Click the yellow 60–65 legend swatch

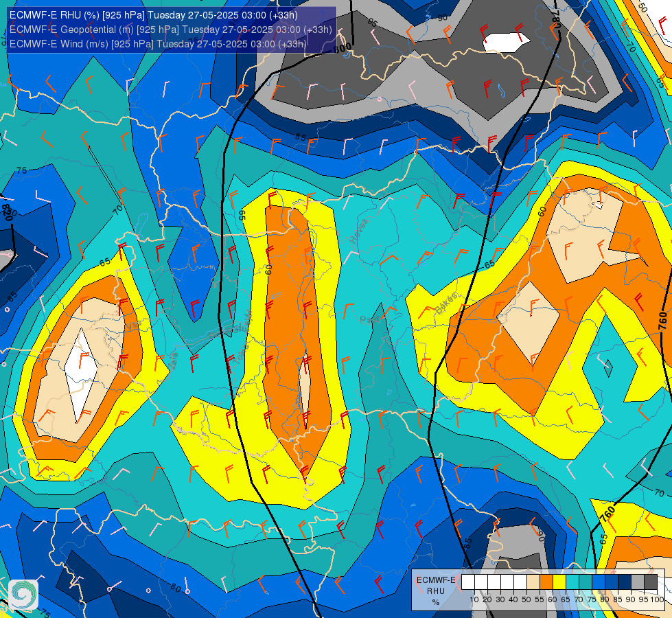click(559, 582)
